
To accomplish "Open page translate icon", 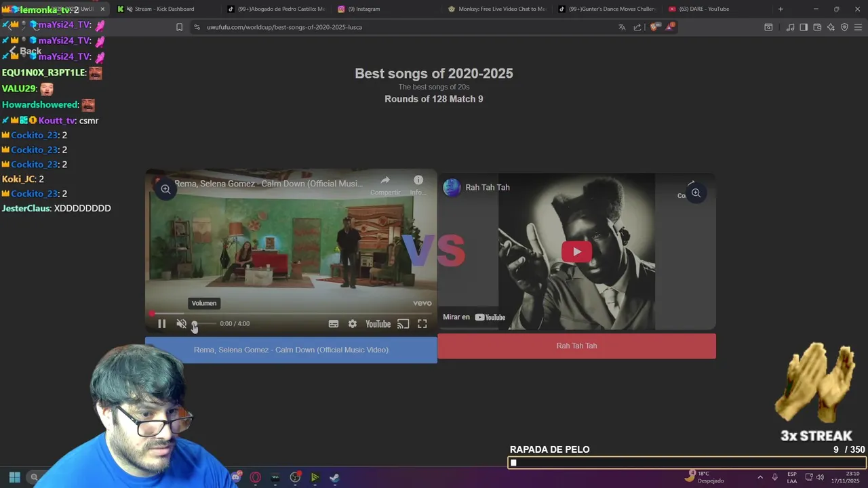I will click(622, 27).
